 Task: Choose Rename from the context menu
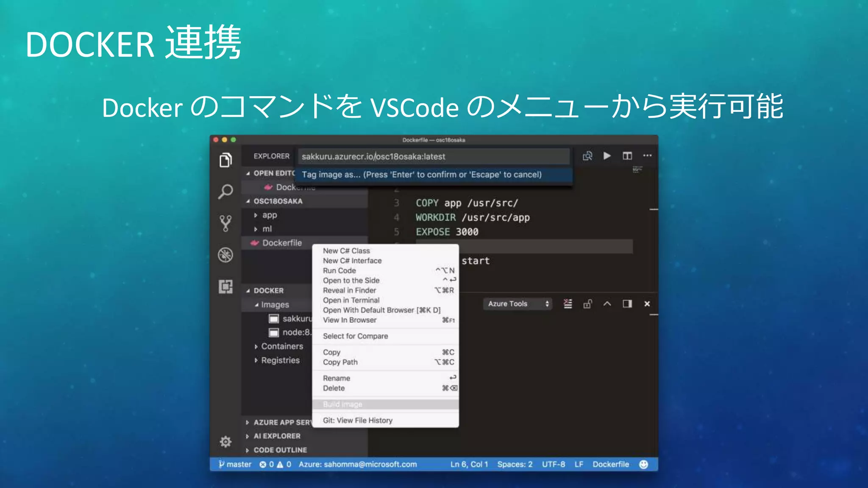[385, 378]
